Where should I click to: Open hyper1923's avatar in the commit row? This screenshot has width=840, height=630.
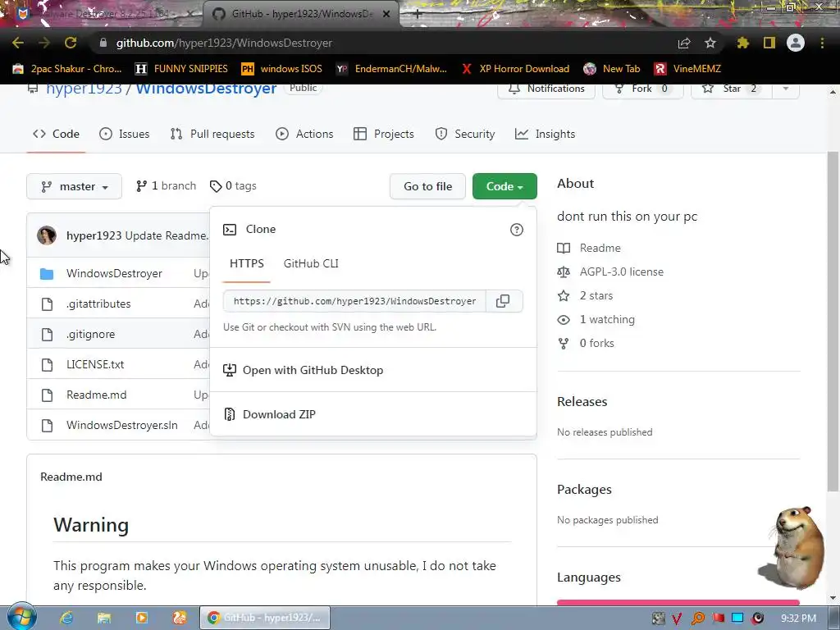pos(47,235)
